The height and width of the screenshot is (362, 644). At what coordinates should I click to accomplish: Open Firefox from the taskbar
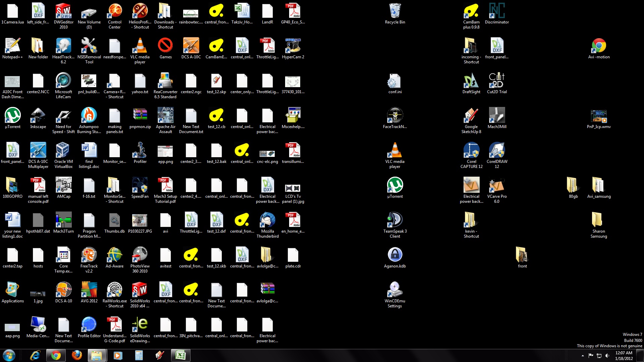77,355
